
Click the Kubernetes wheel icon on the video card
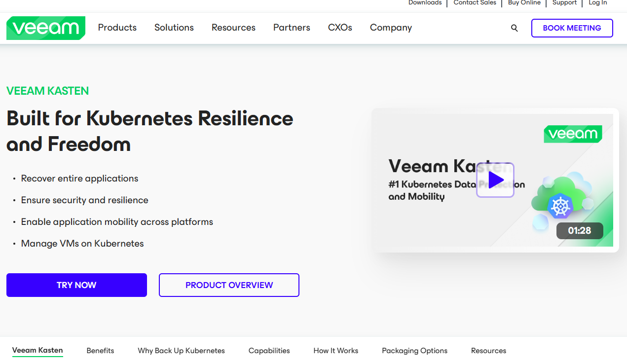[561, 207]
